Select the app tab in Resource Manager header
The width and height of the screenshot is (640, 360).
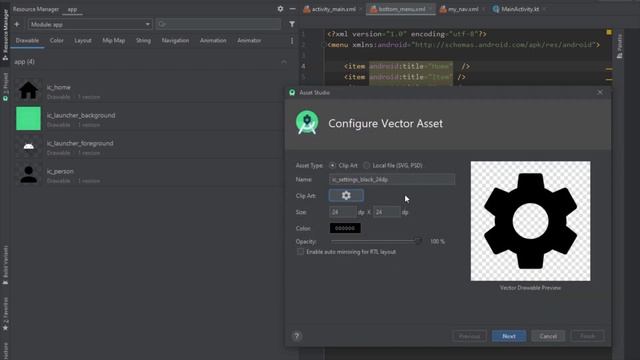(72, 9)
